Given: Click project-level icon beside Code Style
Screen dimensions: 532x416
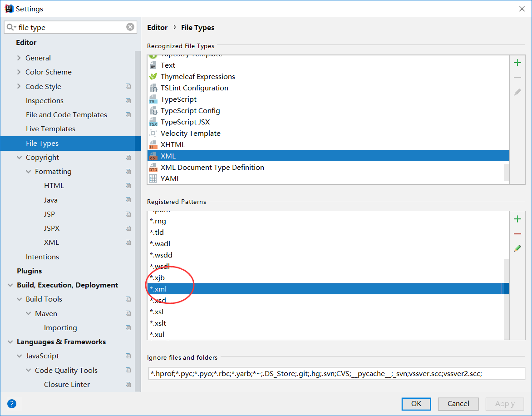Looking at the screenshot, I should 128,86.
